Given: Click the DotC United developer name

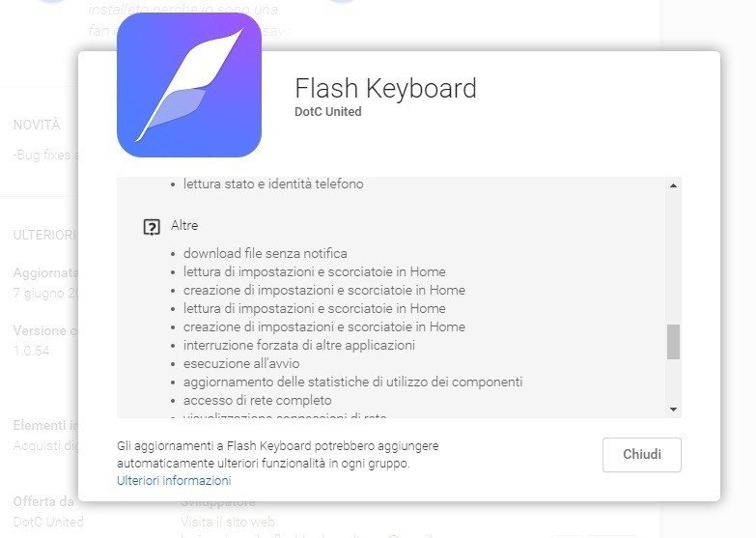Looking at the screenshot, I should click(328, 111).
